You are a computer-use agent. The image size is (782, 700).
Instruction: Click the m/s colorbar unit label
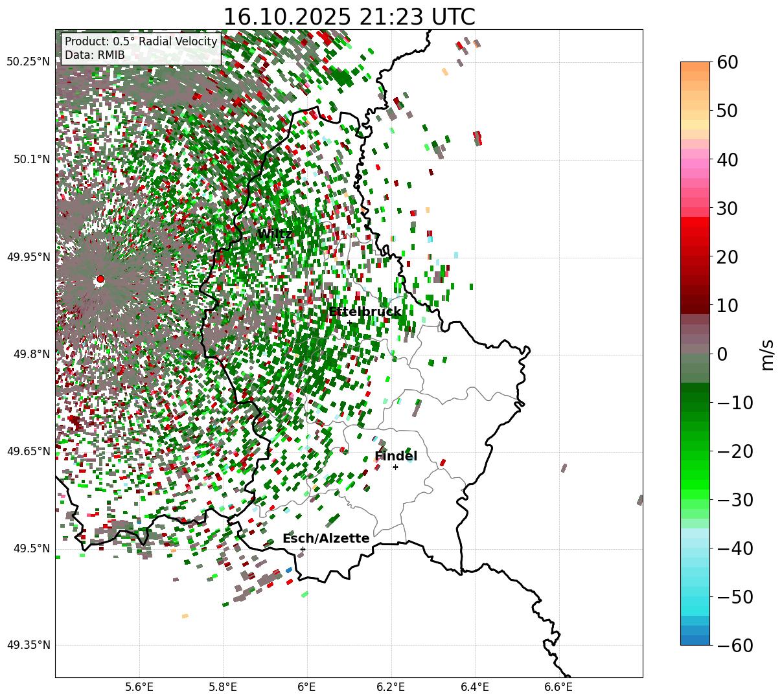pyautogui.click(x=767, y=354)
